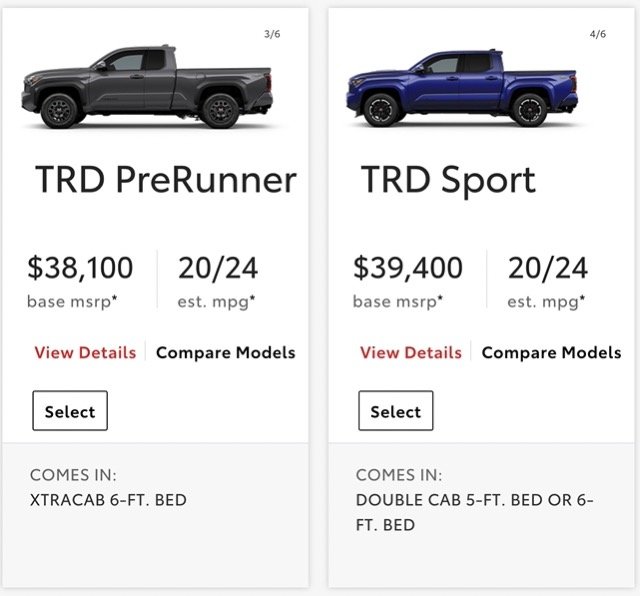Click the XTRACAB 6-FT. BED text
640x596 pixels.
(108, 500)
